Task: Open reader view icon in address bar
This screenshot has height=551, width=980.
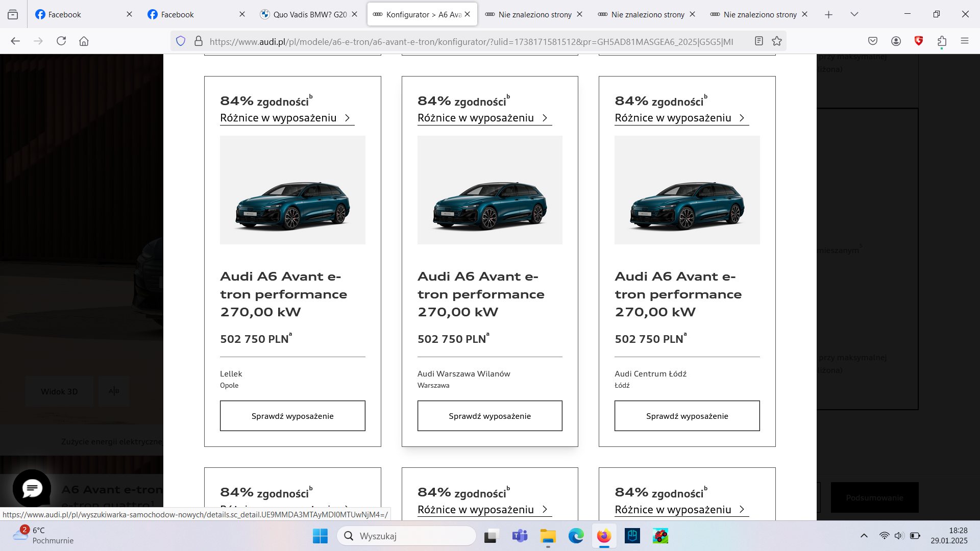Action: [759, 41]
